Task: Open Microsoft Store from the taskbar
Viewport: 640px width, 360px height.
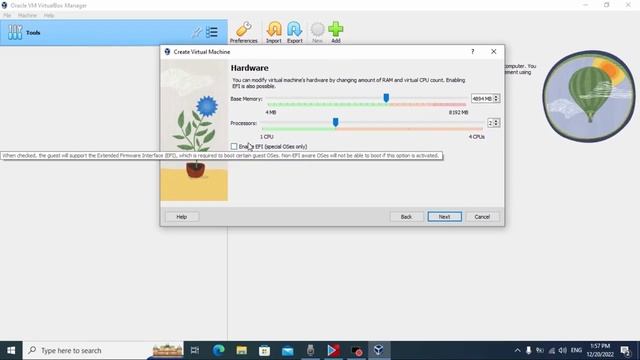Action: (x=264, y=350)
